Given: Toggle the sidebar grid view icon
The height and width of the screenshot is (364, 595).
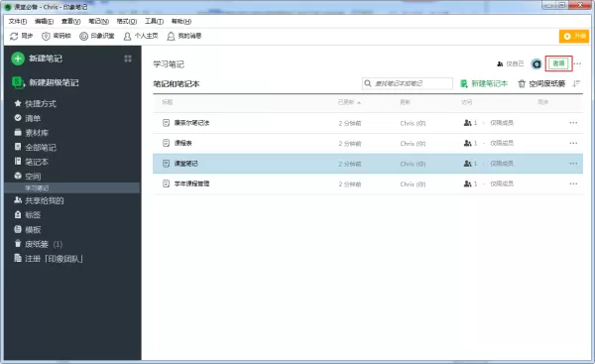Looking at the screenshot, I should point(128,59).
